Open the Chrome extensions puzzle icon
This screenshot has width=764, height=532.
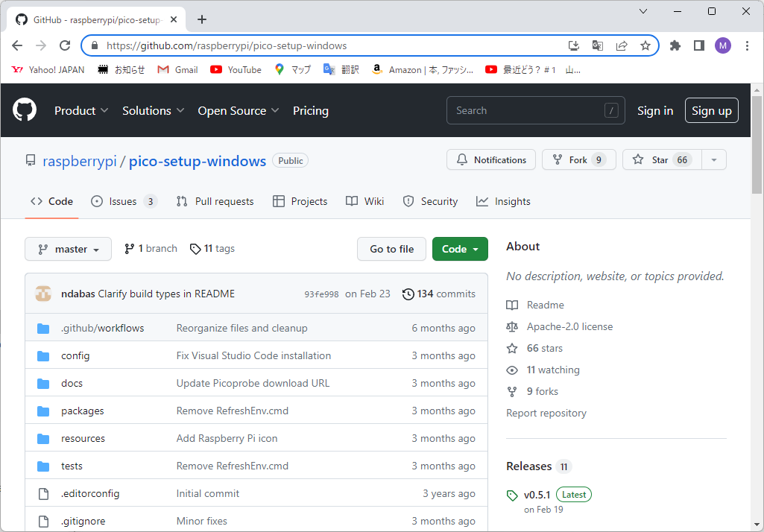[x=675, y=45]
